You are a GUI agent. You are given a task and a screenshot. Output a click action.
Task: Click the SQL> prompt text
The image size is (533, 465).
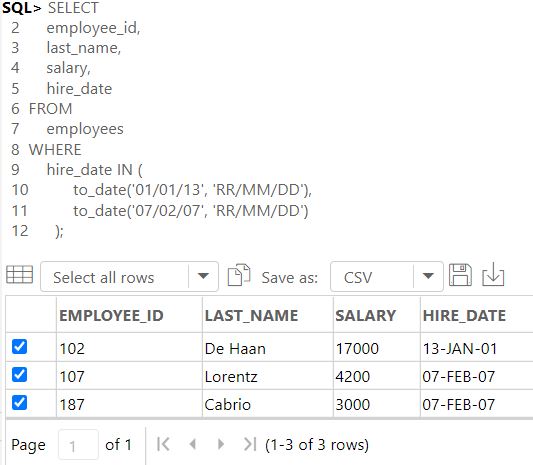[x=21, y=8]
